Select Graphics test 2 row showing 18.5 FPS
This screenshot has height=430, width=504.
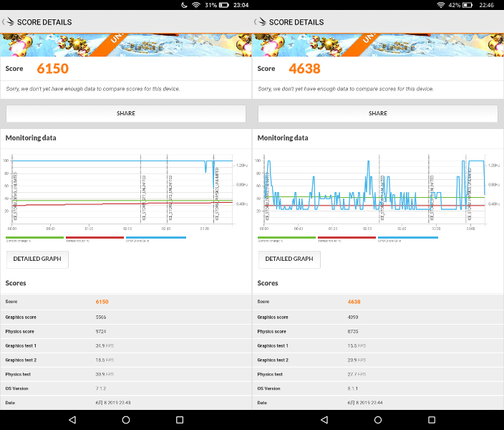pyautogui.click(x=126, y=360)
